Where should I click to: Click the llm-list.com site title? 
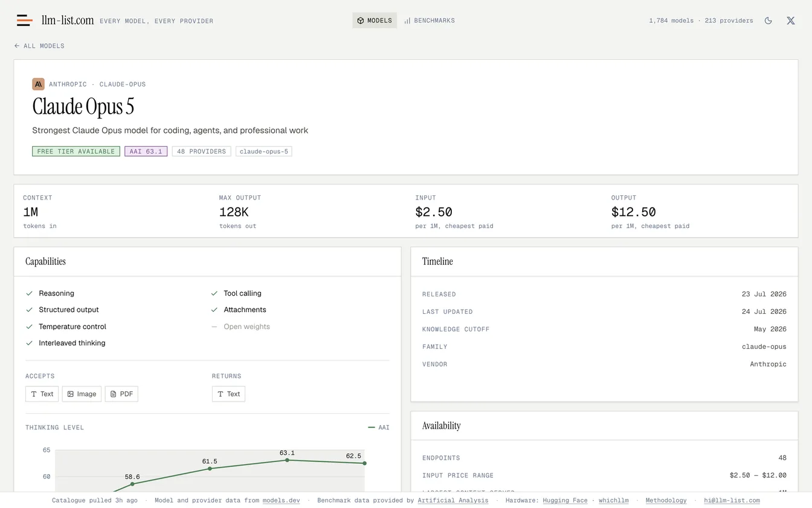coord(68,20)
